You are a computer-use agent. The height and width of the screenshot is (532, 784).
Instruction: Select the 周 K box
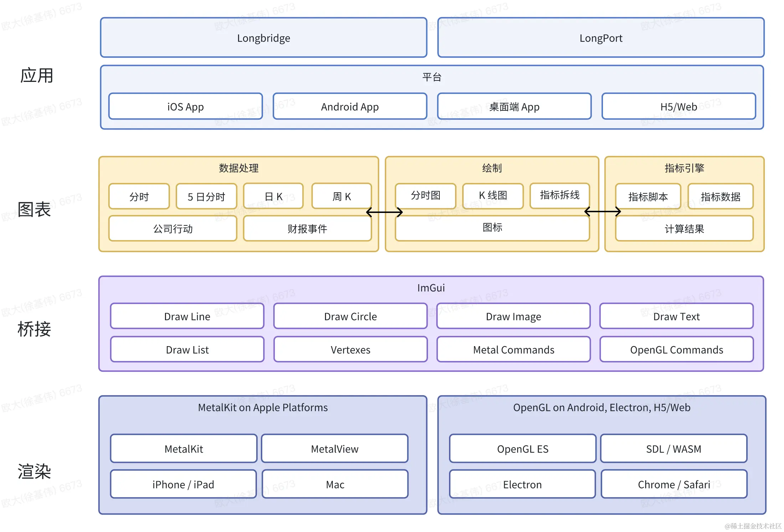pyautogui.click(x=341, y=196)
